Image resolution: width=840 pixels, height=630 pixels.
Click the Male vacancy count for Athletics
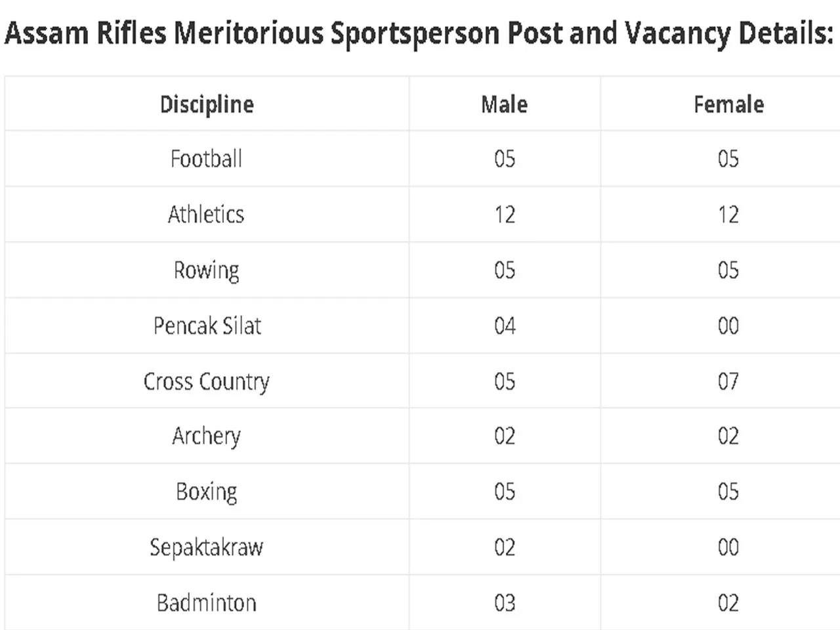pos(505,215)
